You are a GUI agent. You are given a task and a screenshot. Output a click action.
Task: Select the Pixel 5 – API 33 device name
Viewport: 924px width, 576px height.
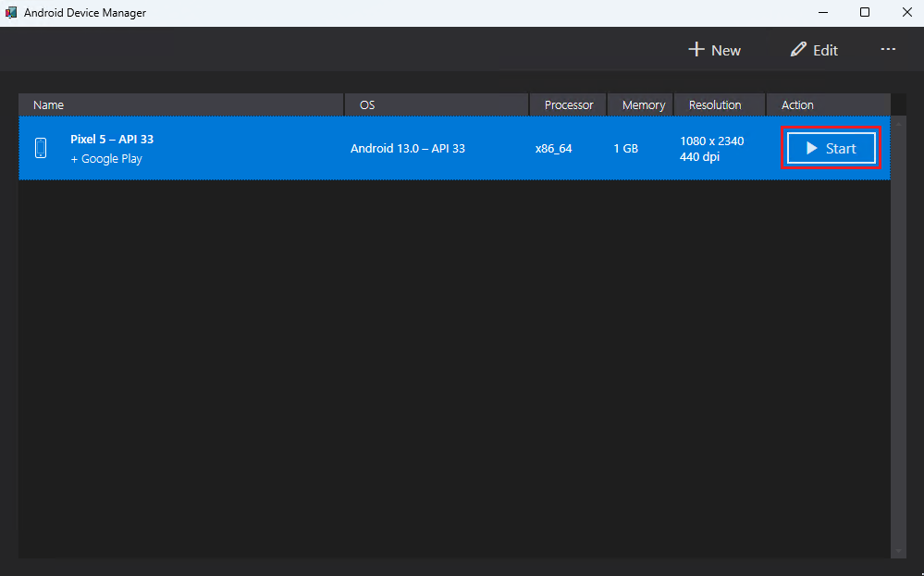(x=112, y=140)
